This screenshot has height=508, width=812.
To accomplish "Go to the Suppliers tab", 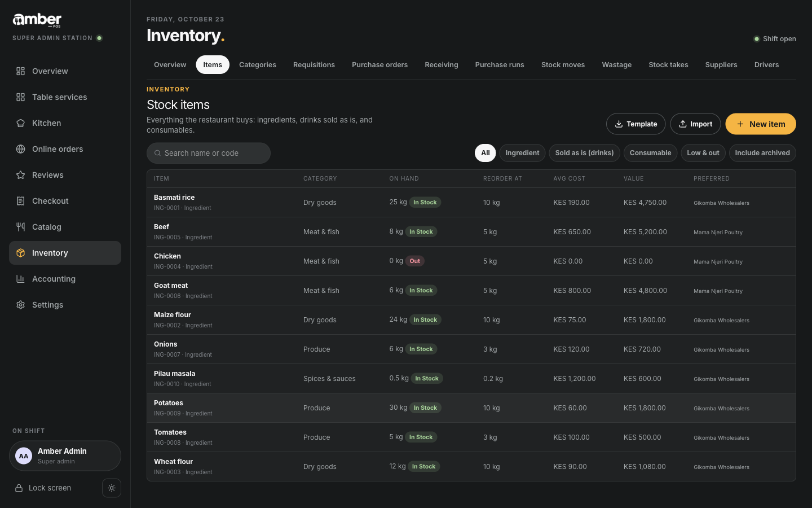I will 721,65.
